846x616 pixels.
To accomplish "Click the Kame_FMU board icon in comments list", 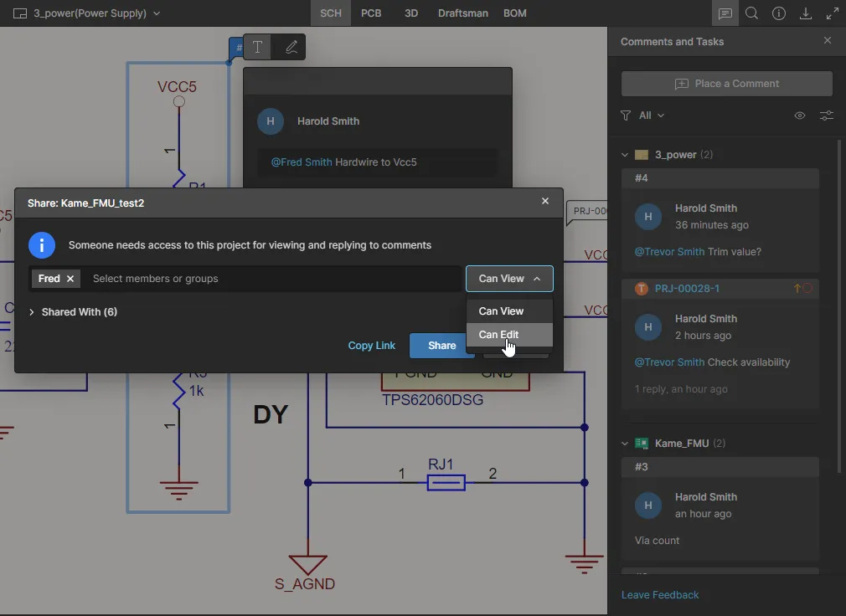I will [642, 444].
